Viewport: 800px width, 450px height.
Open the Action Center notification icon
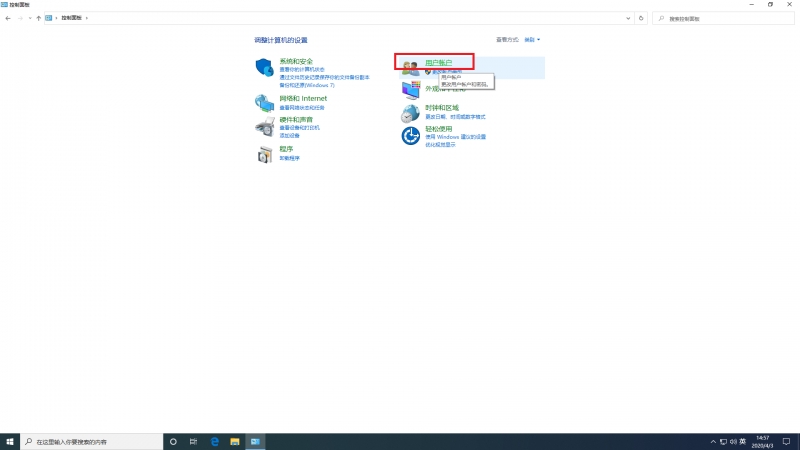tap(786, 442)
